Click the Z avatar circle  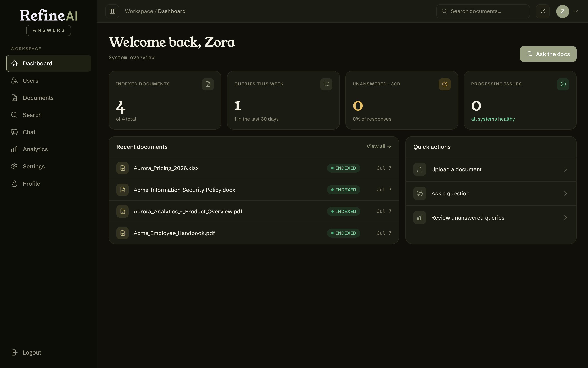(x=562, y=11)
